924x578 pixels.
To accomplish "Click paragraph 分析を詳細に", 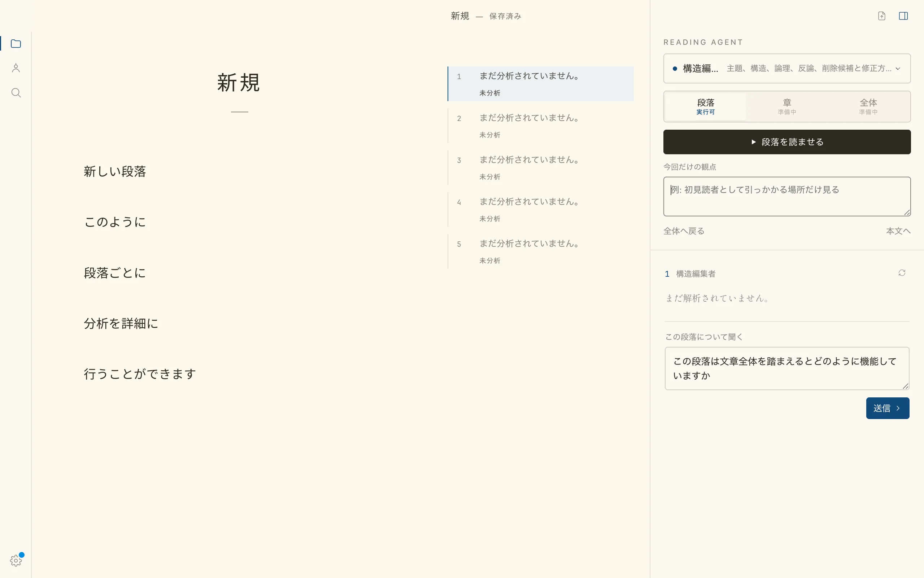I will click(x=121, y=323).
